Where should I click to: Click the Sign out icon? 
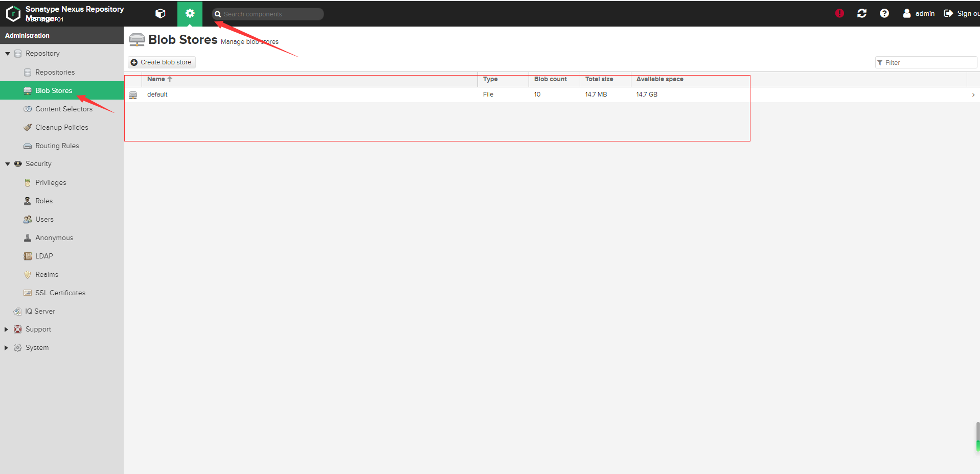(x=948, y=13)
